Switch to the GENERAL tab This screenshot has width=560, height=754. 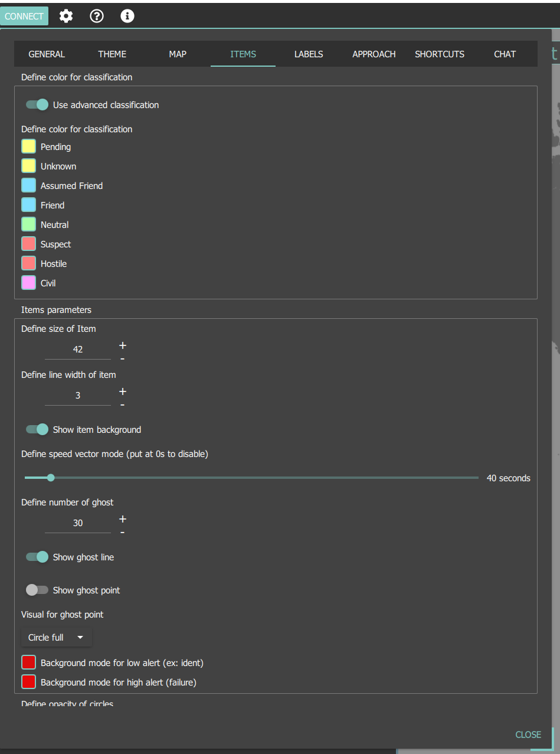[x=47, y=54]
